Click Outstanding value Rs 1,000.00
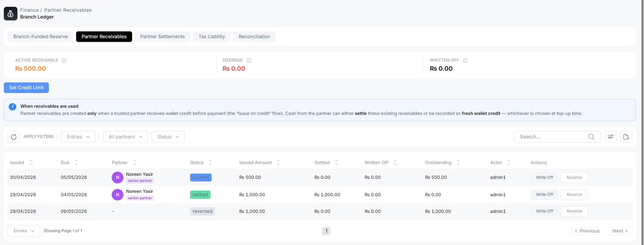Image resolution: width=644 pixels, height=245 pixels. [x=438, y=211]
